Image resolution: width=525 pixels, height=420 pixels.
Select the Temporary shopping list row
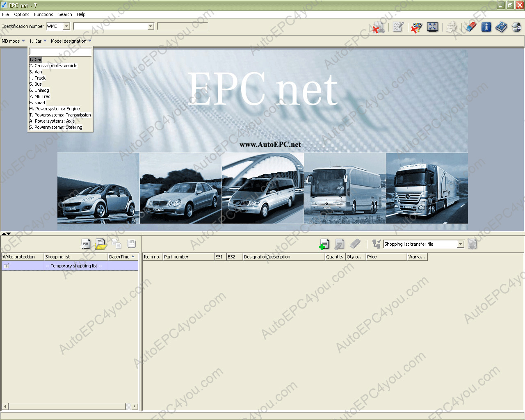click(70, 266)
